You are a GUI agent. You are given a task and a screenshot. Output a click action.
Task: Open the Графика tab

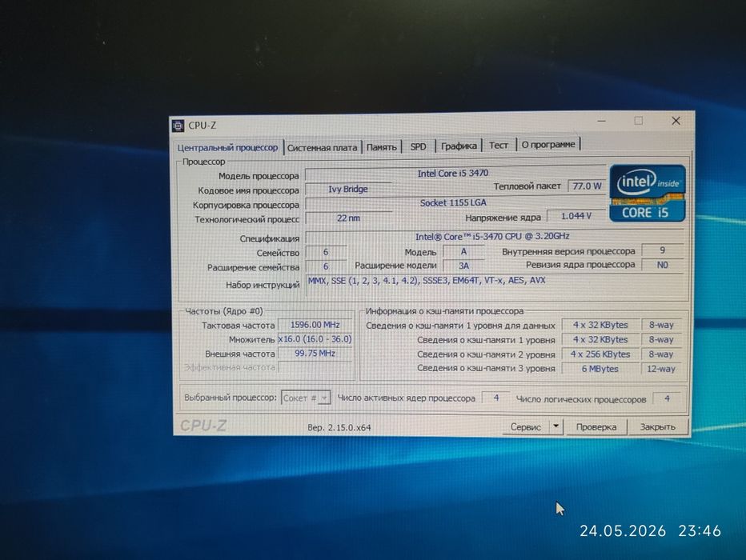click(459, 146)
